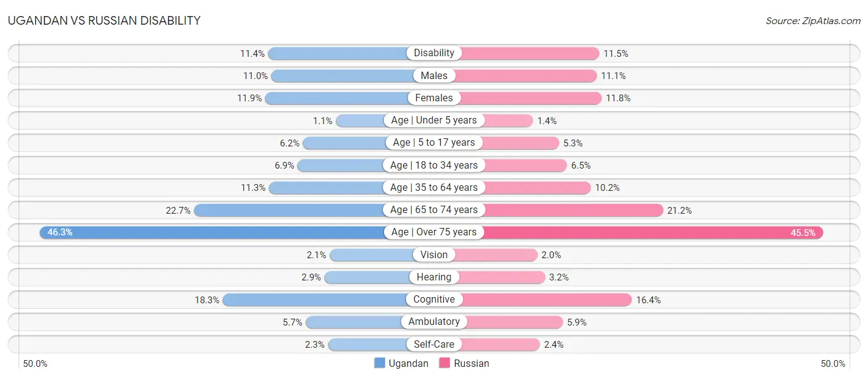Select the Self-Care category label

click(434, 344)
